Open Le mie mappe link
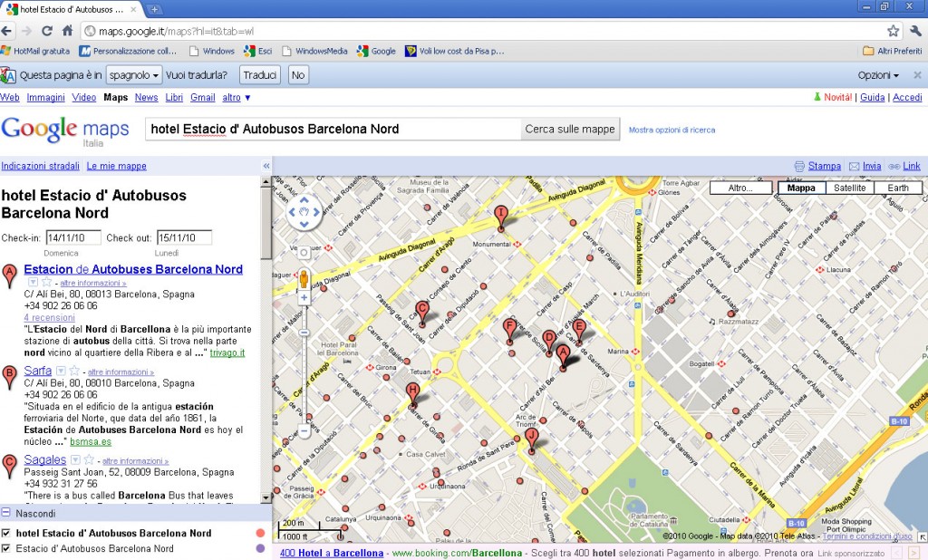This screenshot has height=560, width=928. 117,167
